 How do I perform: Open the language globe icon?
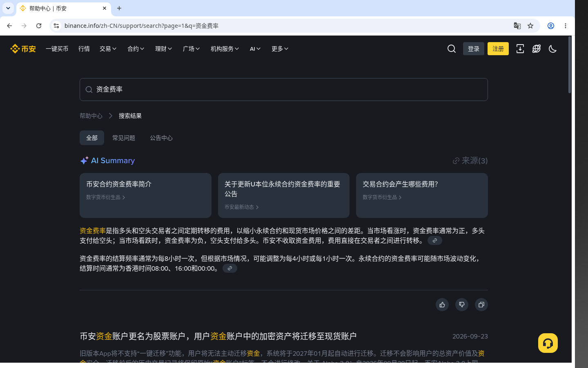[537, 49]
